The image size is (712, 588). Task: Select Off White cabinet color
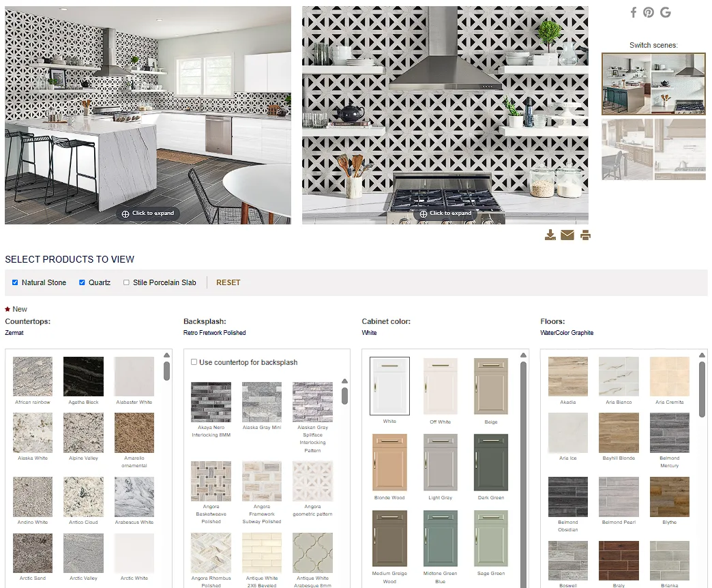pos(441,386)
